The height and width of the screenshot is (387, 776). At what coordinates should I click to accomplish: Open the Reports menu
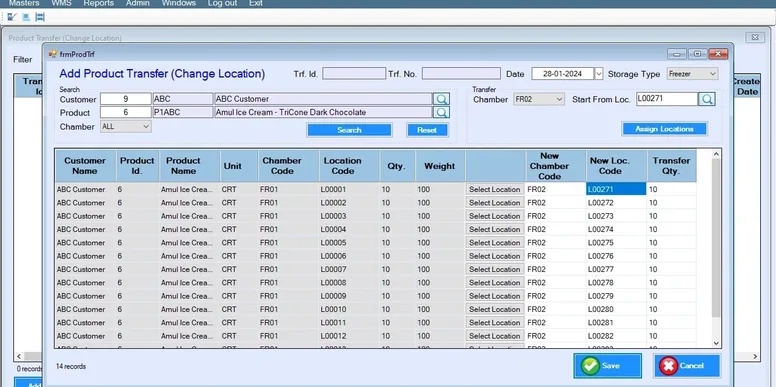tap(98, 3)
